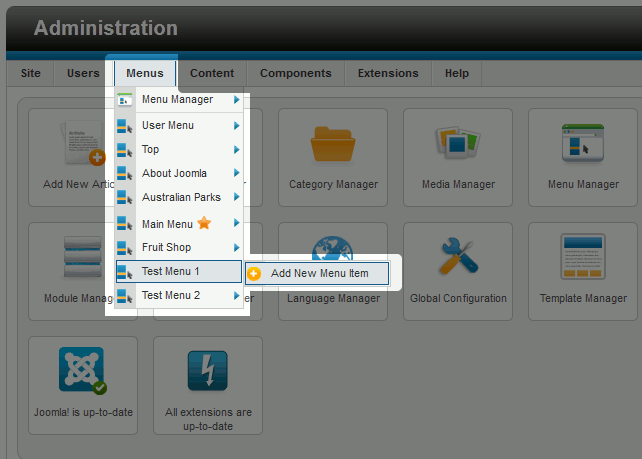Click extensions update lightning icon
This screenshot has height=459, width=642.
coord(208,371)
